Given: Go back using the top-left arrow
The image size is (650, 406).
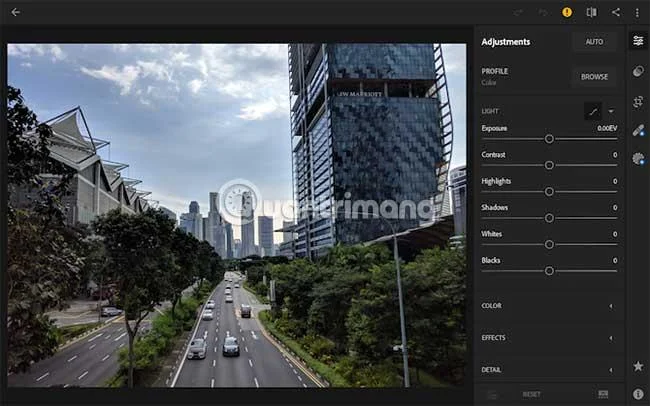Looking at the screenshot, I should tap(15, 12).
